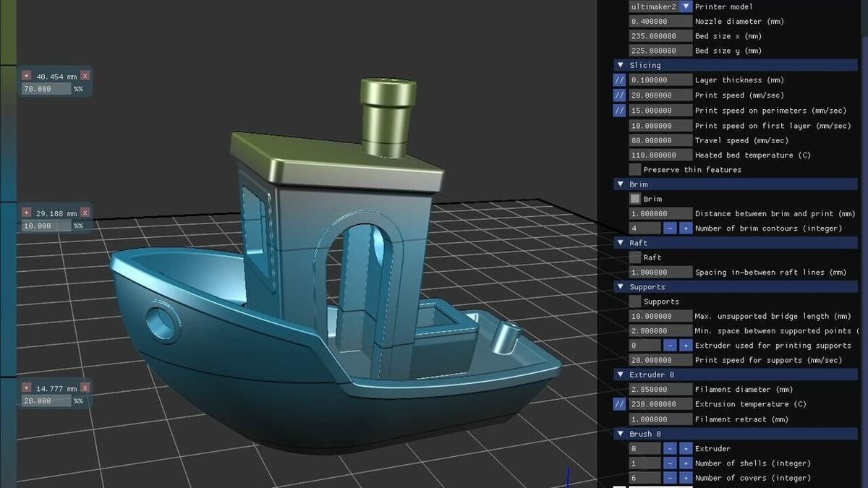Decrease Brush 0 Extruder value
This screenshot has height=488, width=868.
(670, 448)
